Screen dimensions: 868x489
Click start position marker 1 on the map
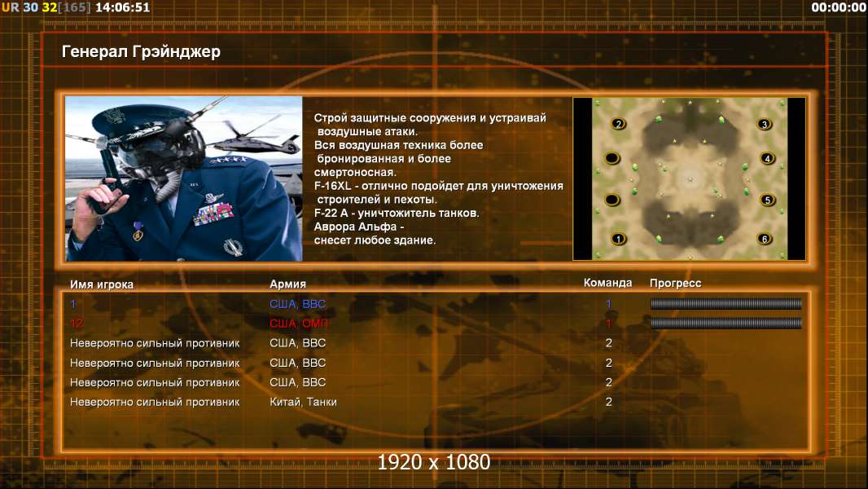click(618, 240)
